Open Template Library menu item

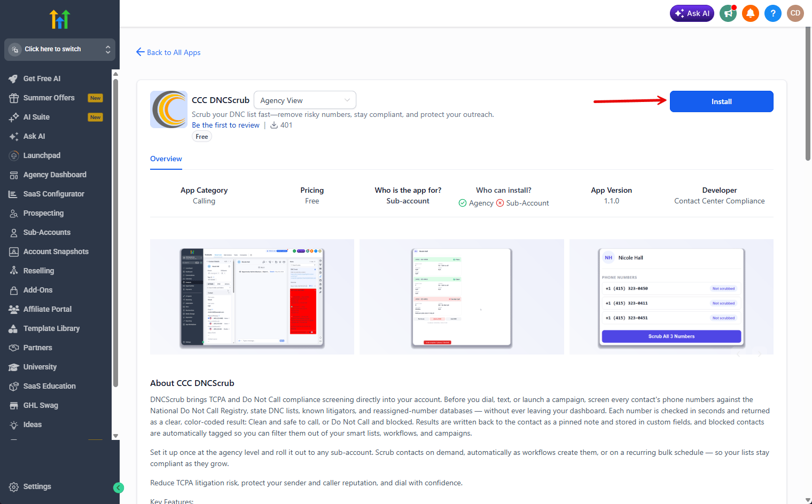pos(51,329)
